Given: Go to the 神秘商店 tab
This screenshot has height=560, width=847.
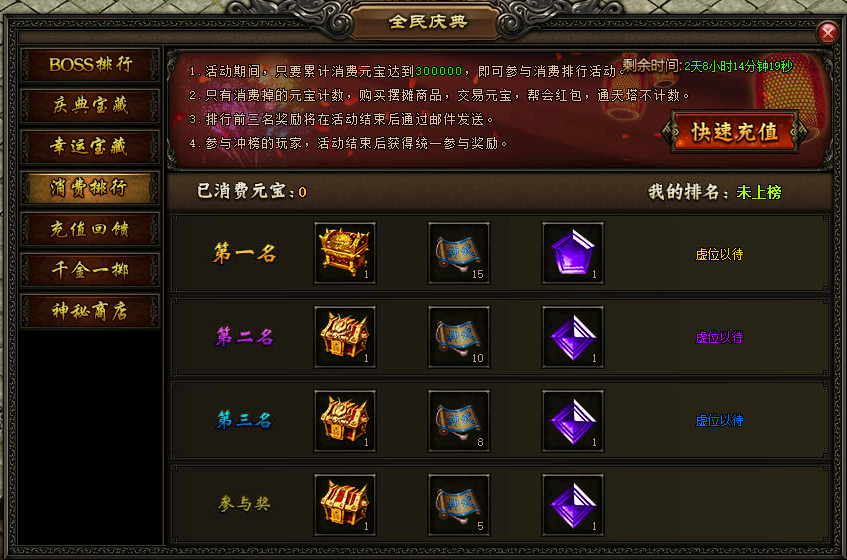Looking at the screenshot, I should click(x=90, y=311).
